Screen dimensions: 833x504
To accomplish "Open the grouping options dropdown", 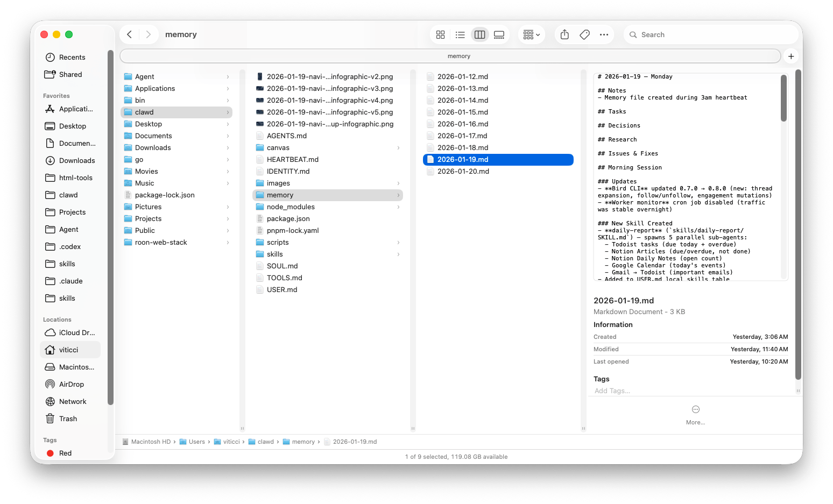I will click(531, 34).
